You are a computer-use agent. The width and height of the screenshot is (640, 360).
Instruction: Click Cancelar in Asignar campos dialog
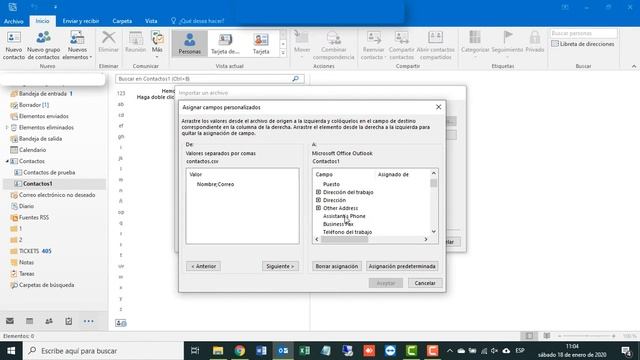(x=425, y=283)
